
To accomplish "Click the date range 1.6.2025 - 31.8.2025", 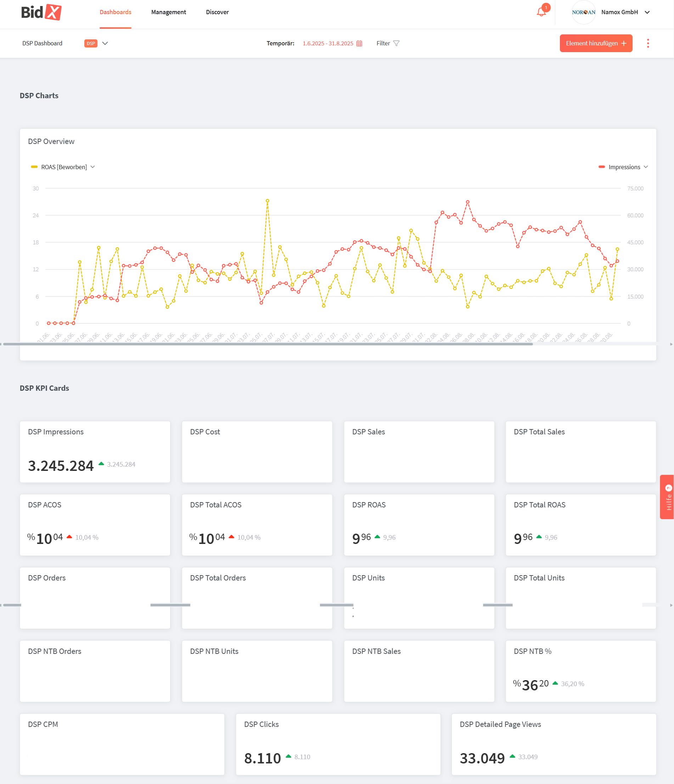I will click(x=327, y=44).
